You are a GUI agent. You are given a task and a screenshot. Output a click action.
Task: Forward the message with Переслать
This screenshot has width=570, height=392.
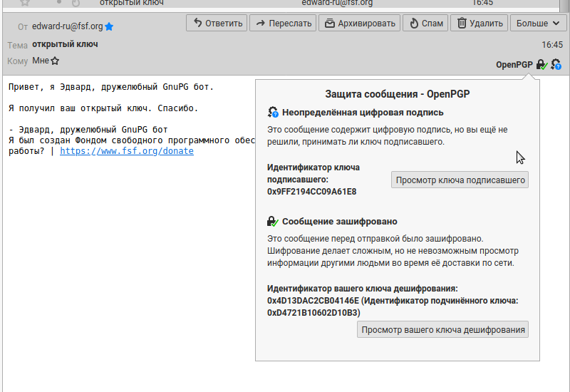pyautogui.click(x=282, y=24)
